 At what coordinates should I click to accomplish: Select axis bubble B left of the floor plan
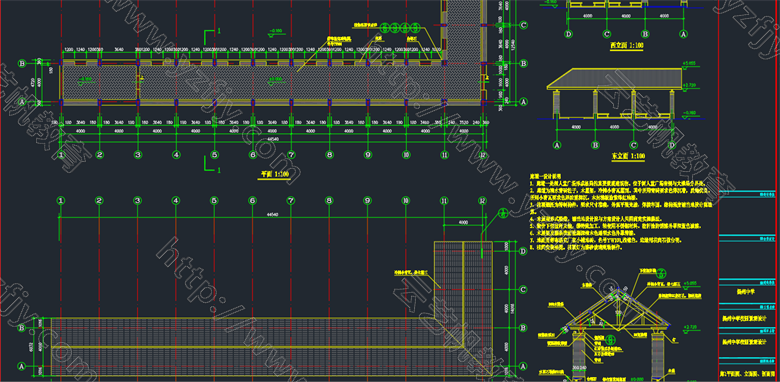click(22, 63)
